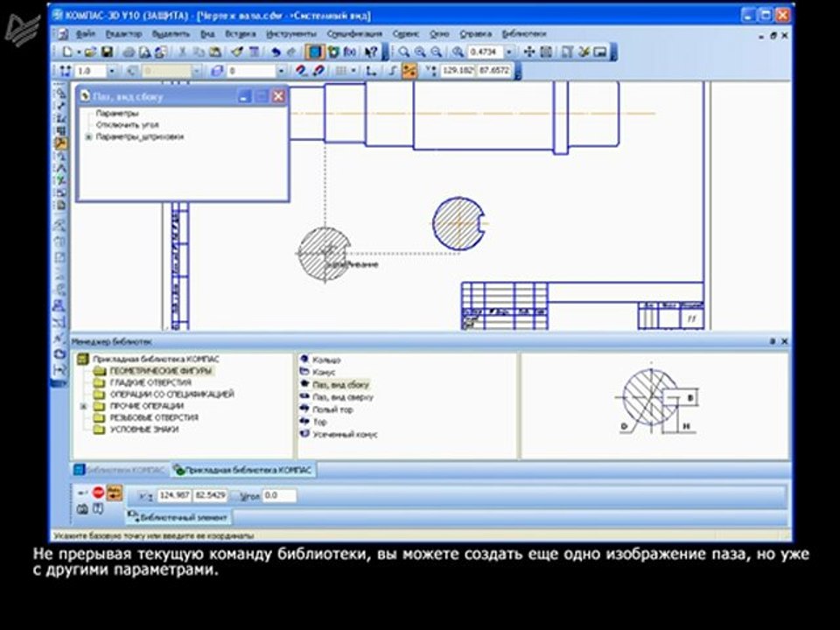This screenshot has width=840, height=630.
Task: Redo the undone action
Action: [x=290, y=52]
